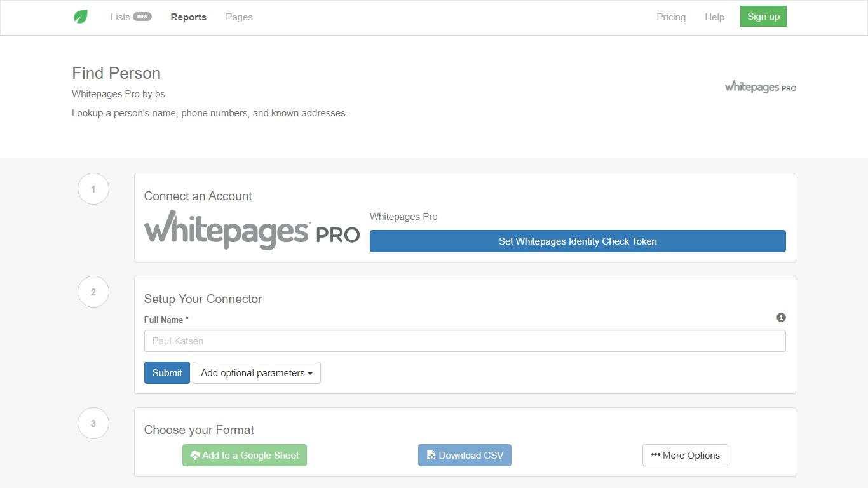The image size is (868, 488).
Task: Expand Add optional parameters dropdown
Action: click(x=257, y=373)
